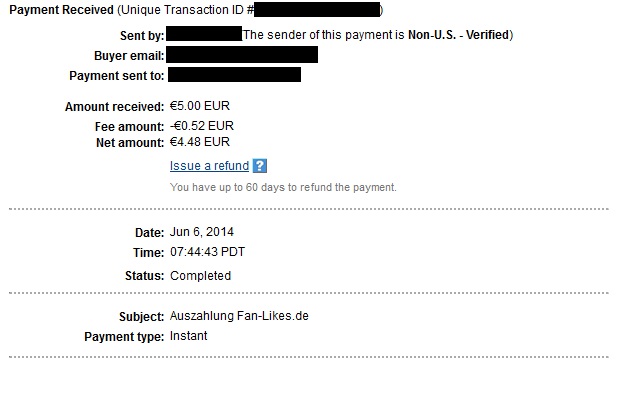Select the Instant payment type value
The height and width of the screenshot is (416, 619).
(188, 336)
